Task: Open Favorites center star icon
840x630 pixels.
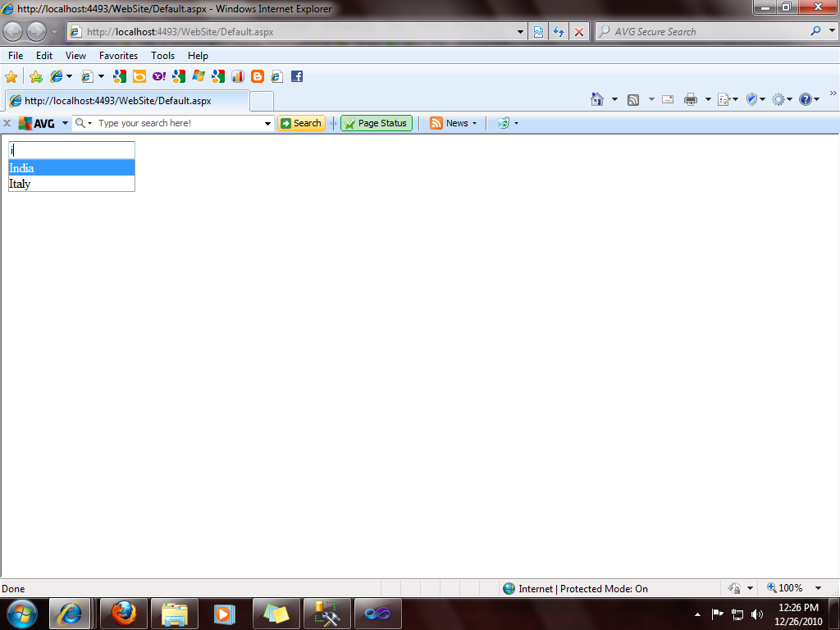Action: click(x=11, y=76)
